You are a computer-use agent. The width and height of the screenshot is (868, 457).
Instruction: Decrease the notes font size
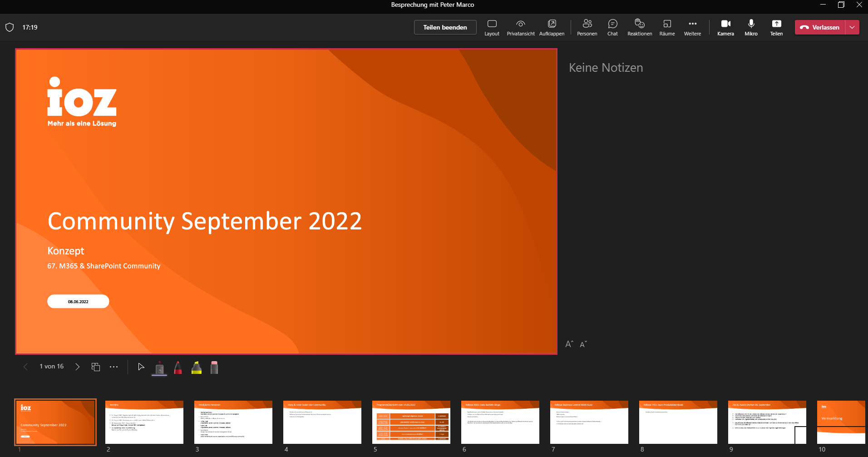[x=583, y=344]
